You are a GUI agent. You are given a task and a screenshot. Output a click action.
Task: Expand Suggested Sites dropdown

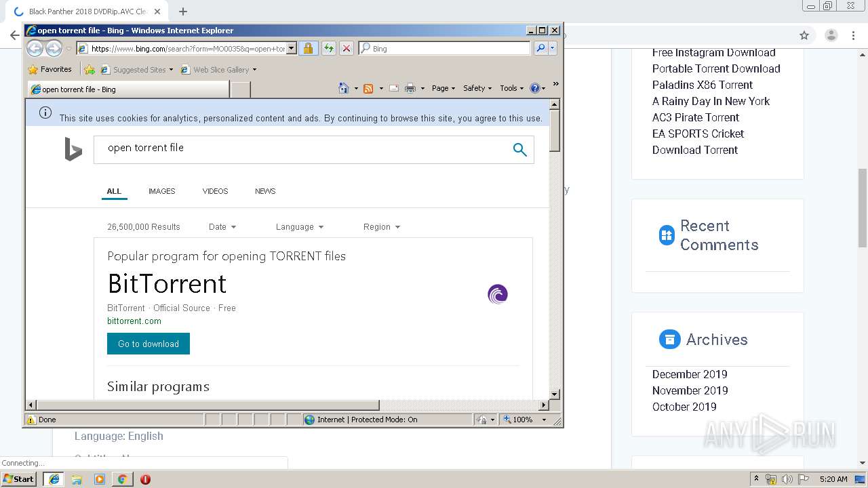pos(171,70)
